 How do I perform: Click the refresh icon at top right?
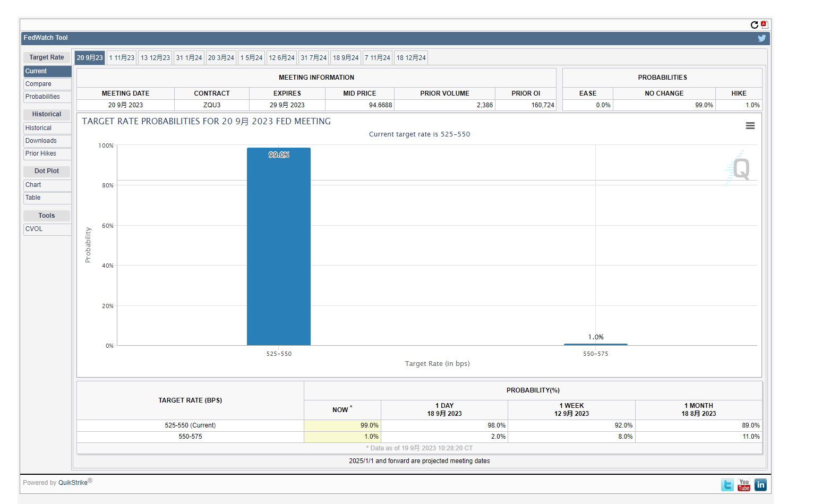tap(754, 25)
